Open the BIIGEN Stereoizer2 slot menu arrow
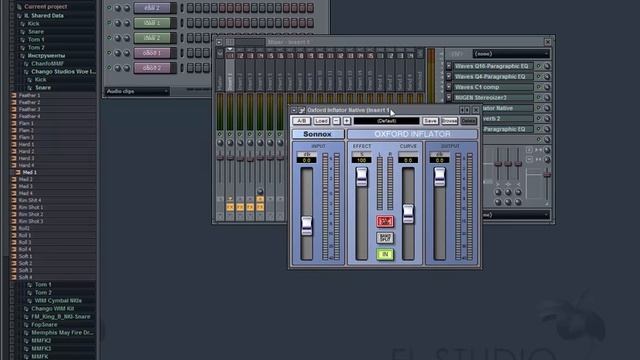The width and height of the screenshot is (640, 360). tap(449, 98)
